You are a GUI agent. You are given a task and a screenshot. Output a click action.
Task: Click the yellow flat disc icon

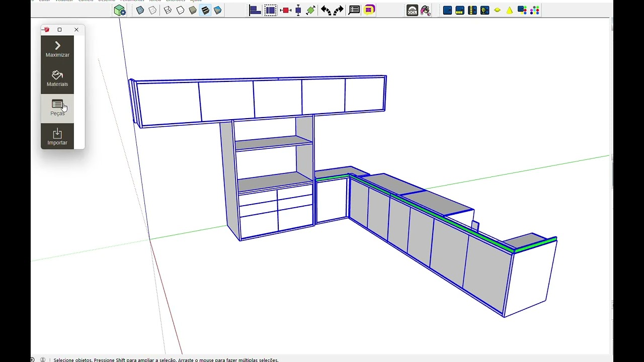click(497, 10)
